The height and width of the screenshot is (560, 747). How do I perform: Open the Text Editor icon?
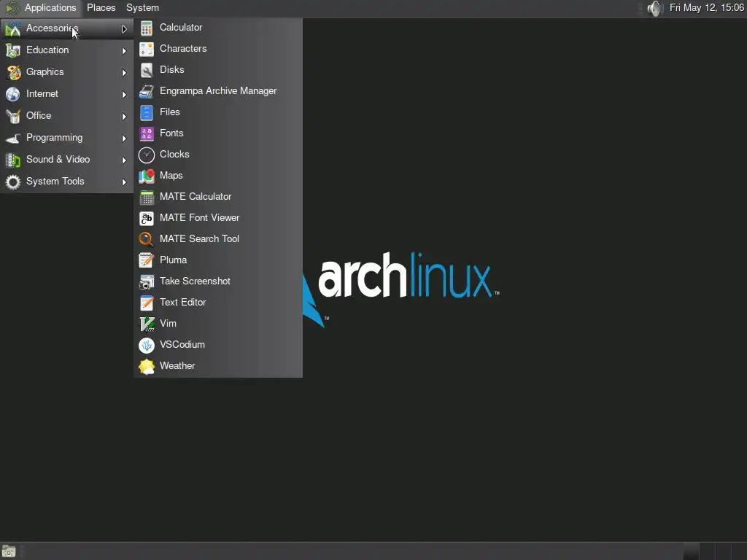tap(146, 303)
